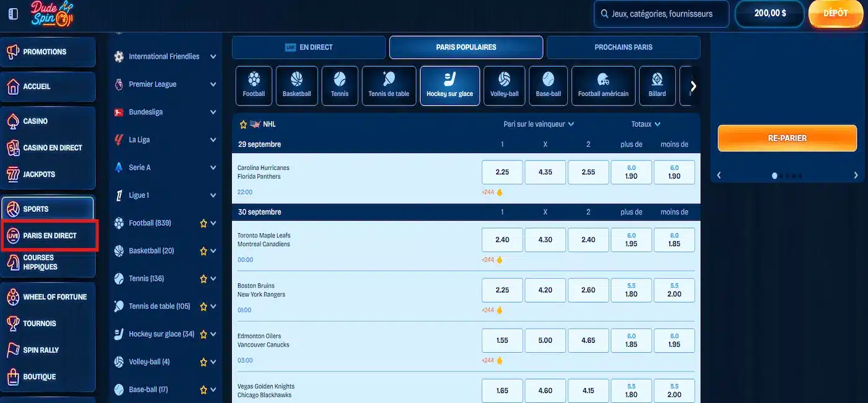Open the SPIN RALLY section

click(48, 350)
